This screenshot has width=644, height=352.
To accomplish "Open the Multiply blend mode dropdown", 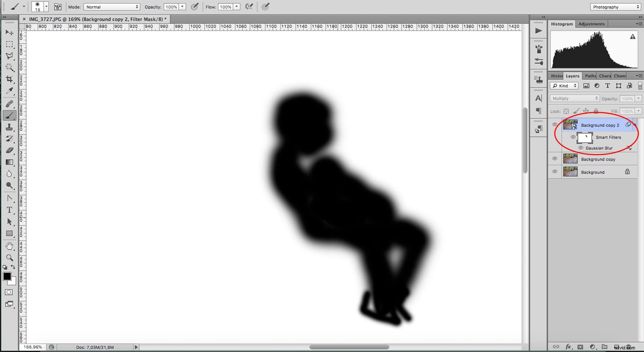I will pos(574,98).
